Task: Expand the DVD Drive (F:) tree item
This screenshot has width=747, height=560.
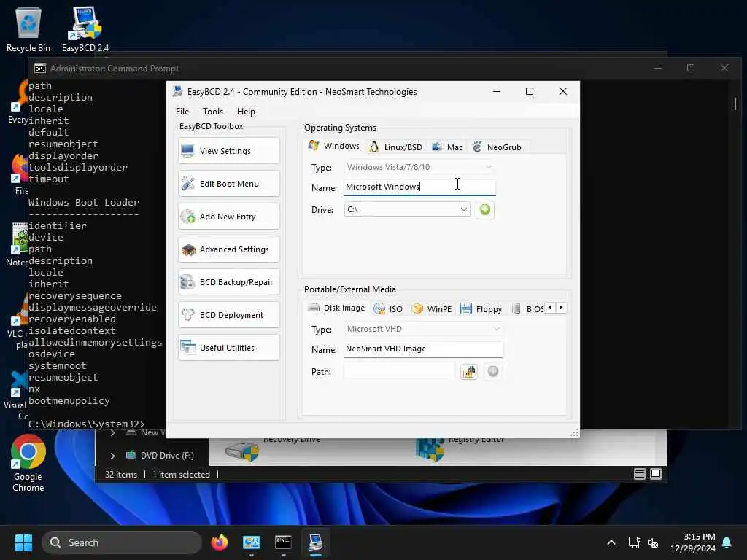Action: [112, 456]
